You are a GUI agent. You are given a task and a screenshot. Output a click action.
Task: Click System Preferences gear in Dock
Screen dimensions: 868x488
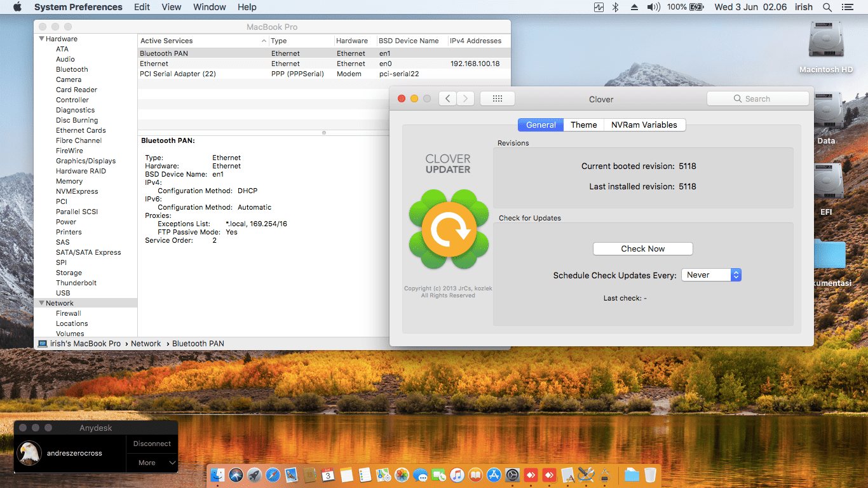(512, 475)
